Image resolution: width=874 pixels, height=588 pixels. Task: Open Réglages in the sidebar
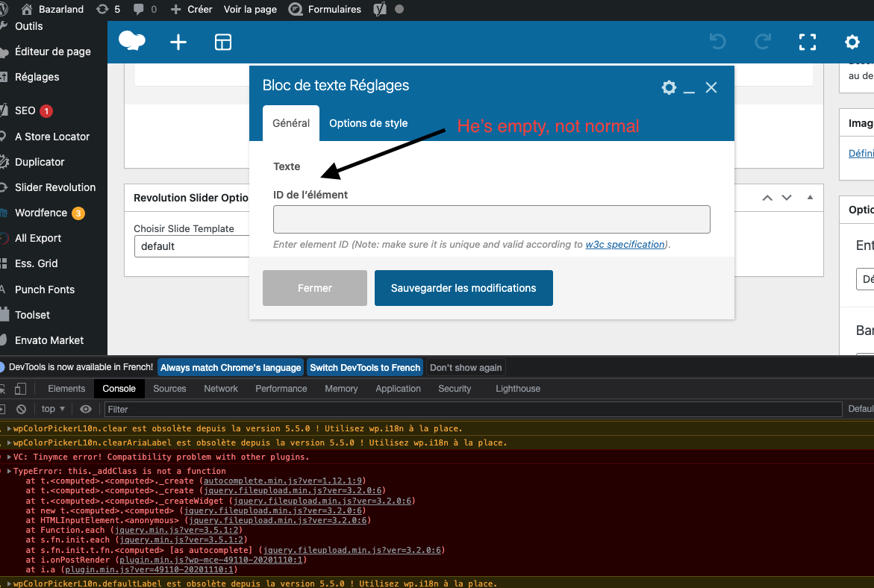(37, 77)
